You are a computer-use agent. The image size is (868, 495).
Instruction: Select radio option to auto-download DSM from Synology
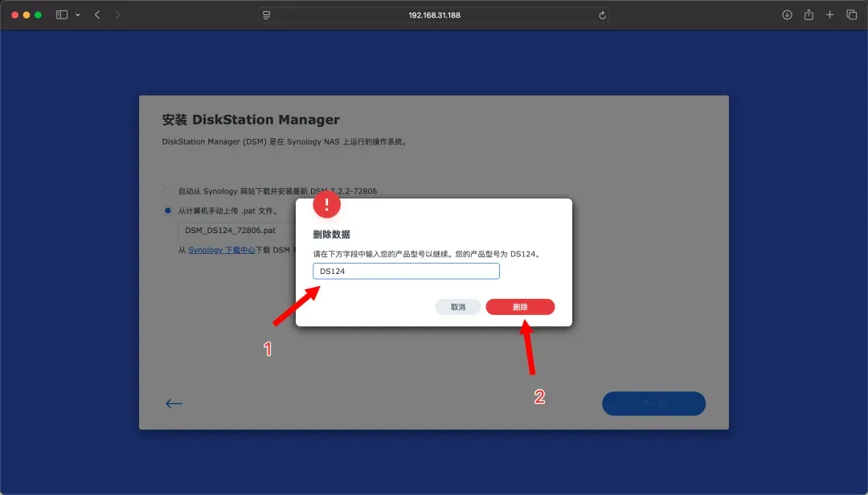[x=167, y=191]
